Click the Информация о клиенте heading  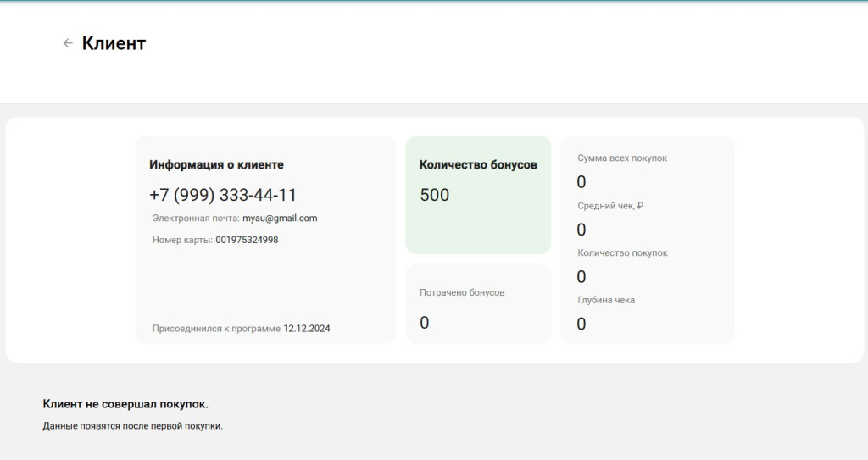216,165
